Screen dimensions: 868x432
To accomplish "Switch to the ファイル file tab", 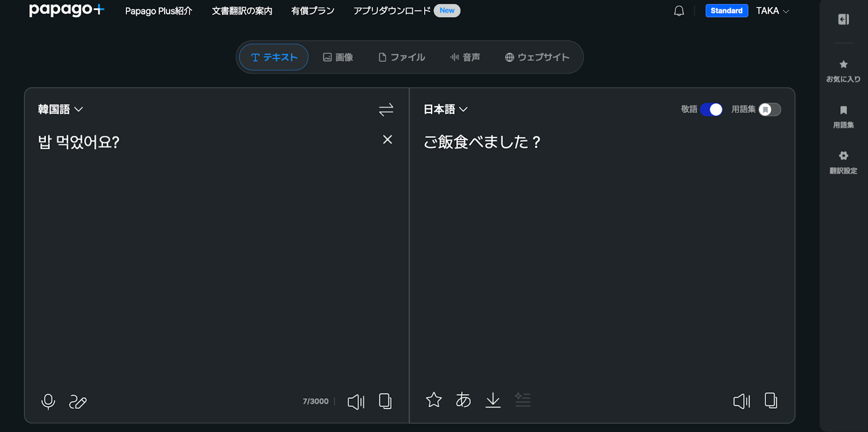I will pos(401,57).
